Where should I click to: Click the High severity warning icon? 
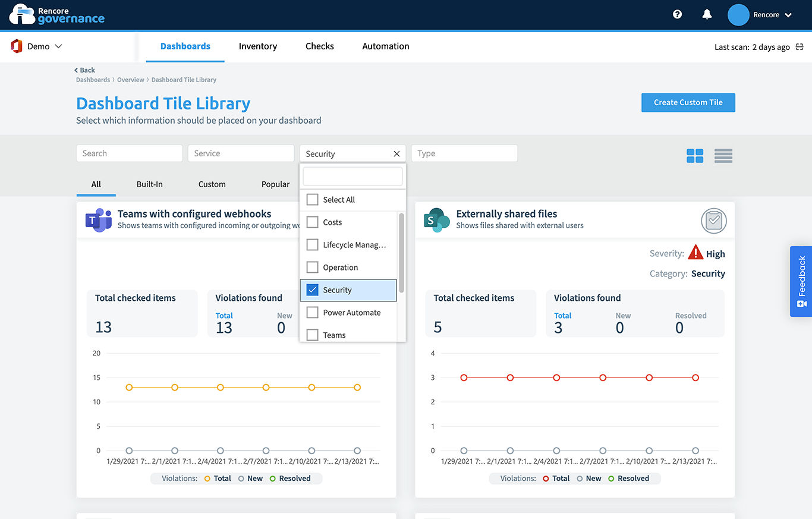click(695, 252)
